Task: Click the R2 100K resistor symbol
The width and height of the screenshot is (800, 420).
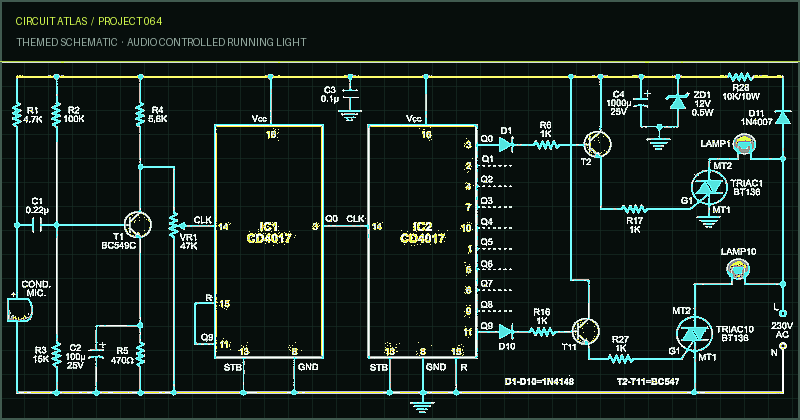Action: click(x=56, y=115)
